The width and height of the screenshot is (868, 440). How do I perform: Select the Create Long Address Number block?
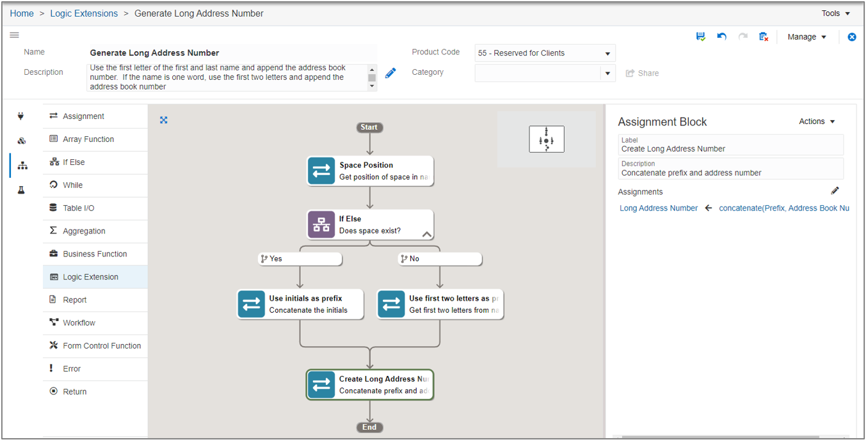[370, 385]
